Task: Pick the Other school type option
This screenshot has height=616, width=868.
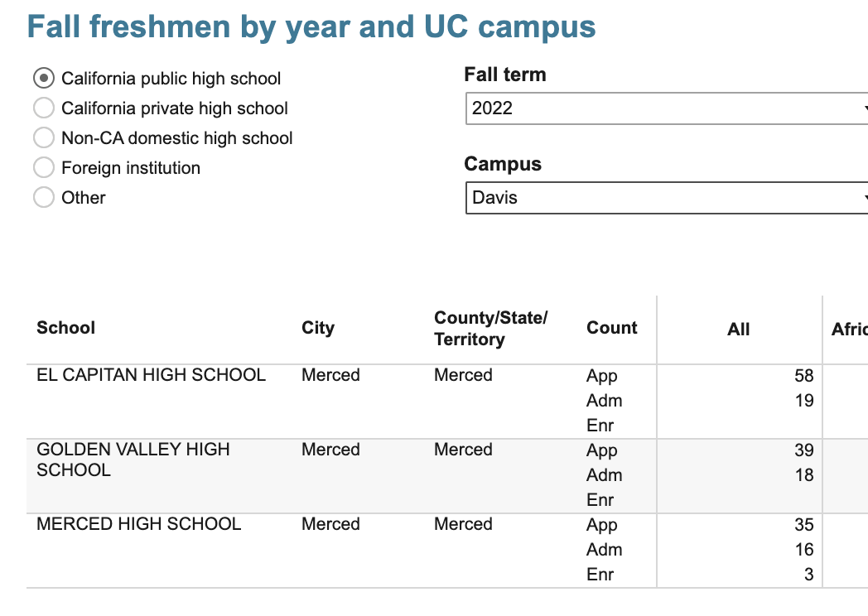Action: tap(43, 198)
